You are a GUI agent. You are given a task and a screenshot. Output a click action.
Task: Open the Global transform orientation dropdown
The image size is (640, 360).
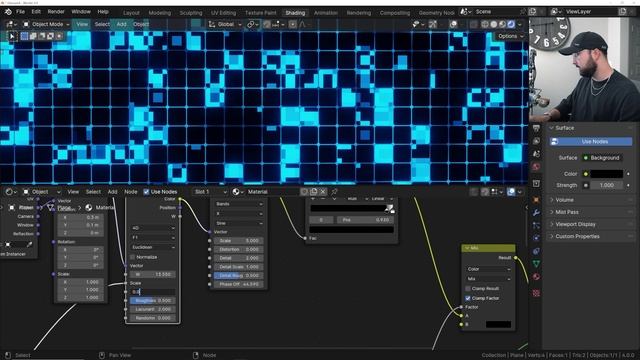pyautogui.click(x=225, y=24)
